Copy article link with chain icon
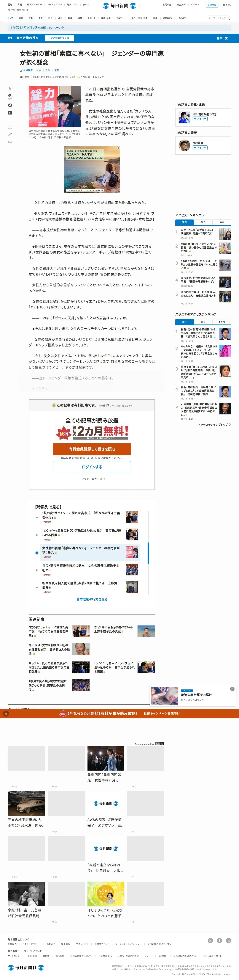This screenshot has width=239, height=980. (x=10, y=134)
